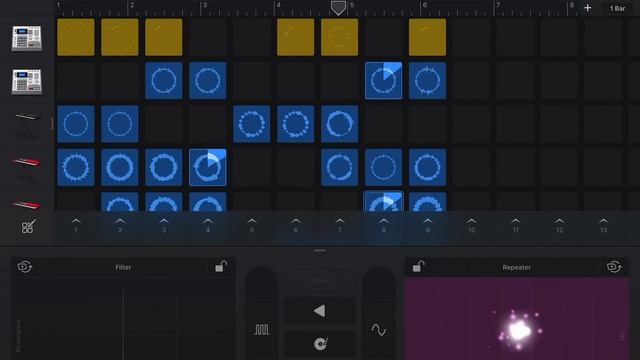The height and width of the screenshot is (360, 640).
Task: Play the yellow cell in column 6, first track
Action: pos(296,37)
